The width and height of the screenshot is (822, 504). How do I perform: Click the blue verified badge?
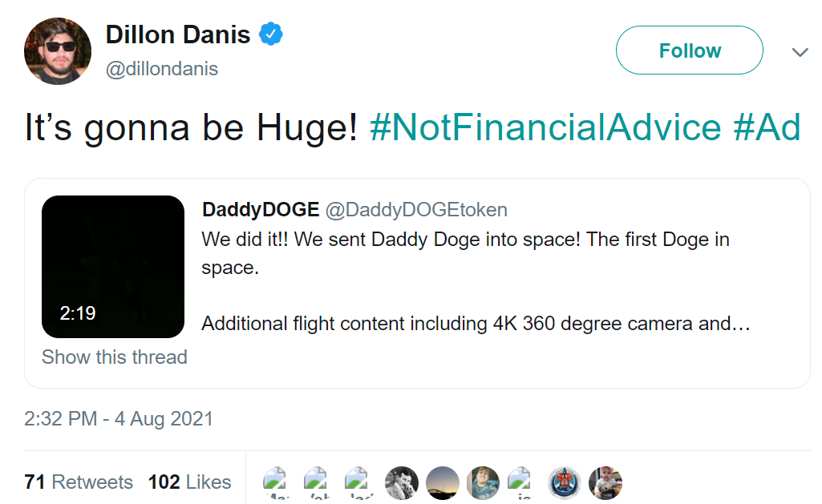point(269,34)
